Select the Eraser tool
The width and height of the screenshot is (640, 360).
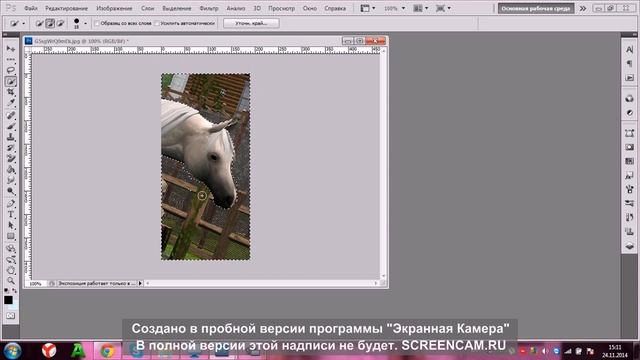[x=11, y=159]
